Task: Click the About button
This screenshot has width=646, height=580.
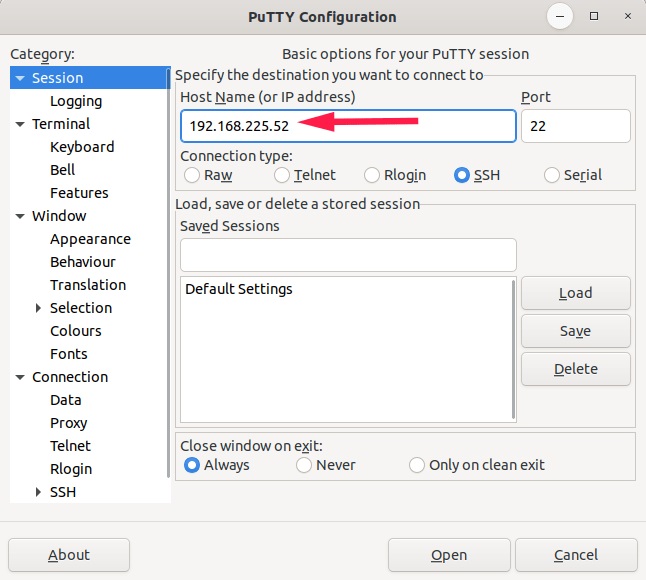Action: (69, 555)
